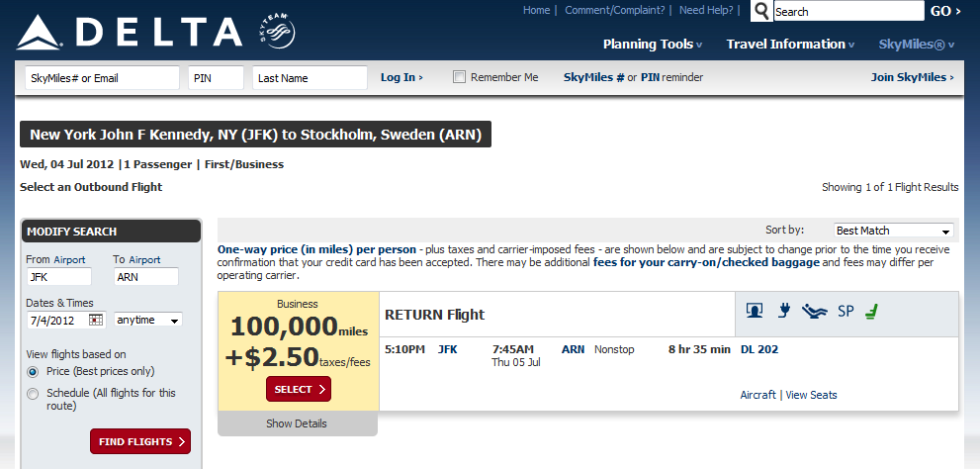This screenshot has height=469, width=980.
Task: Open the calendar date picker icon
Action: point(96,321)
